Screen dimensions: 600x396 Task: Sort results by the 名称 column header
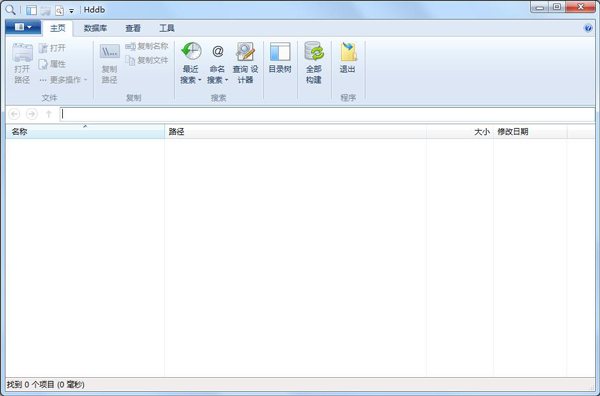tap(85, 132)
